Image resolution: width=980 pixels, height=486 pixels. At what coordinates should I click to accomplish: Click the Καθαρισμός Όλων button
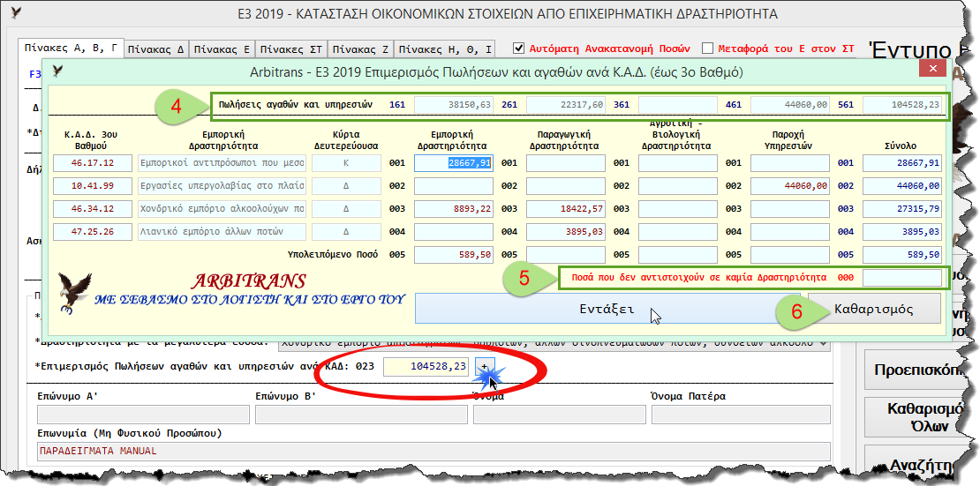916,418
